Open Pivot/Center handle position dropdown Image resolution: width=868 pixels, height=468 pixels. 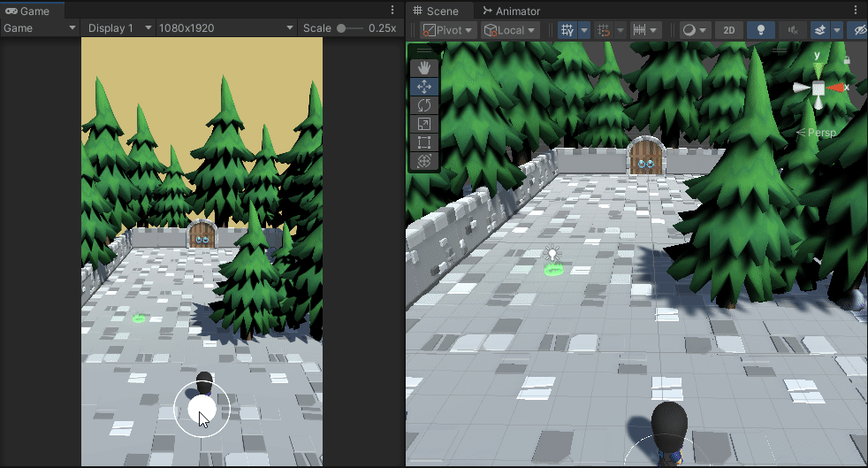tap(447, 30)
